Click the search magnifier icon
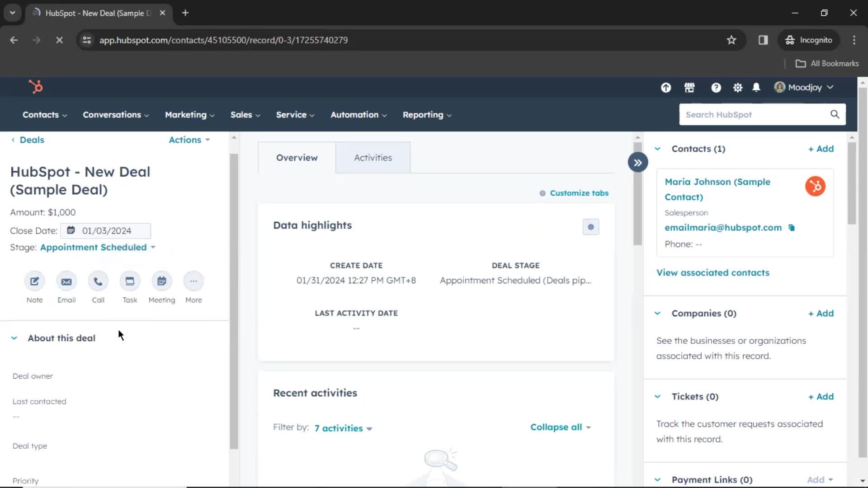The height and width of the screenshot is (488, 868). point(835,114)
